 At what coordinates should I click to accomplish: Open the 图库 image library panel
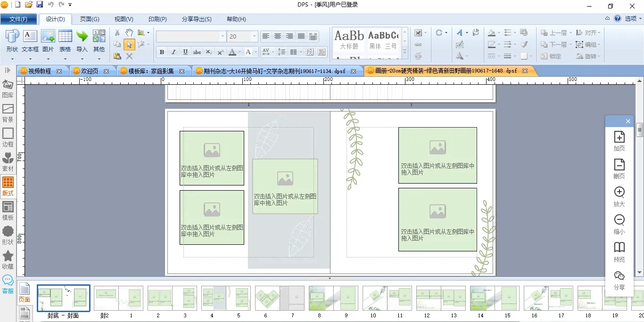click(8, 88)
